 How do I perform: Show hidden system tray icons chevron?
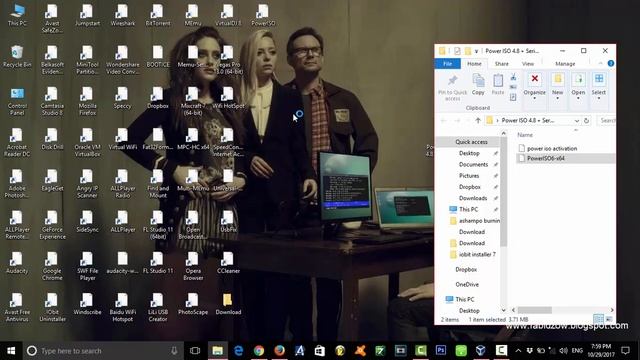point(518,350)
